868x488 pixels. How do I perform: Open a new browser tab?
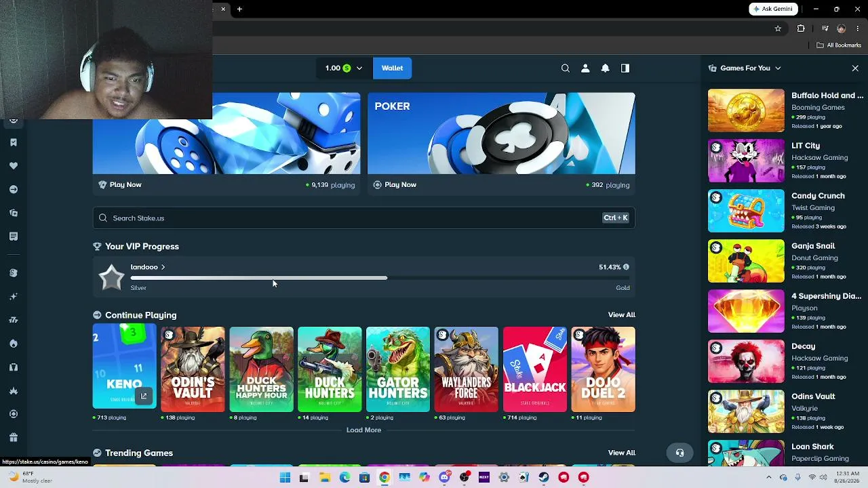pyautogui.click(x=239, y=9)
